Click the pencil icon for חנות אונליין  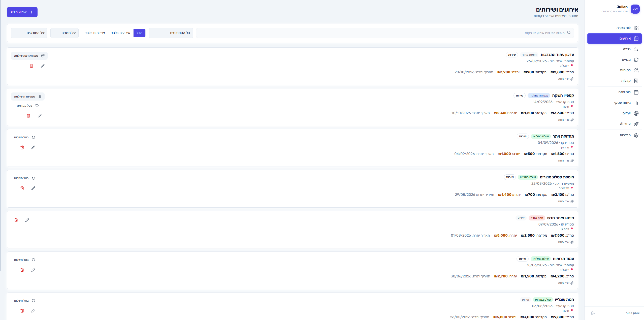click(33, 311)
